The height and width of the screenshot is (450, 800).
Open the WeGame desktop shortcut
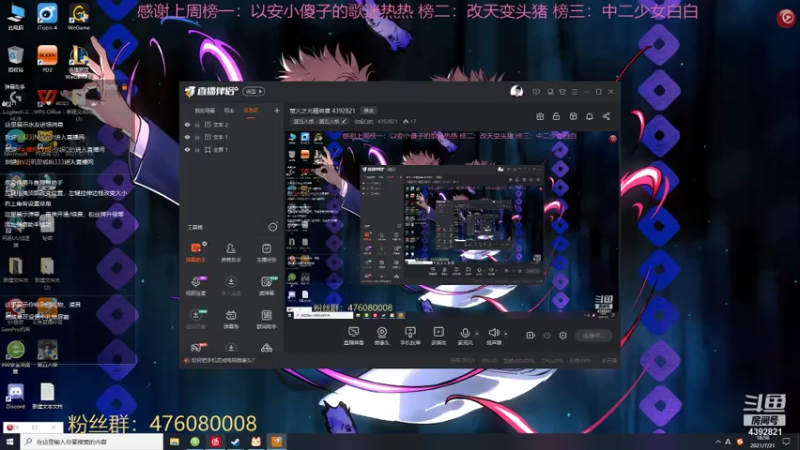pos(79,16)
